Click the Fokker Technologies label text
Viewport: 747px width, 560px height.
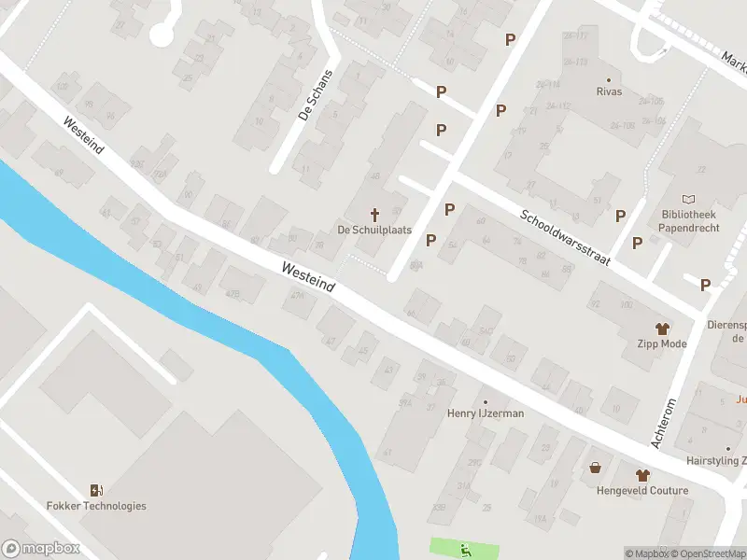click(x=96, y=506)
